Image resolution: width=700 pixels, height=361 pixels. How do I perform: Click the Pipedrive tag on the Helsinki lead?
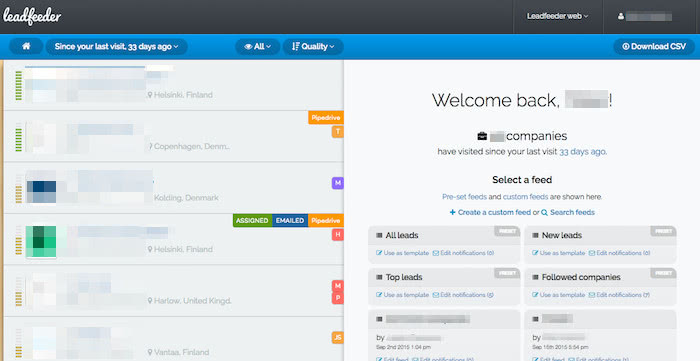click(326, 220)
